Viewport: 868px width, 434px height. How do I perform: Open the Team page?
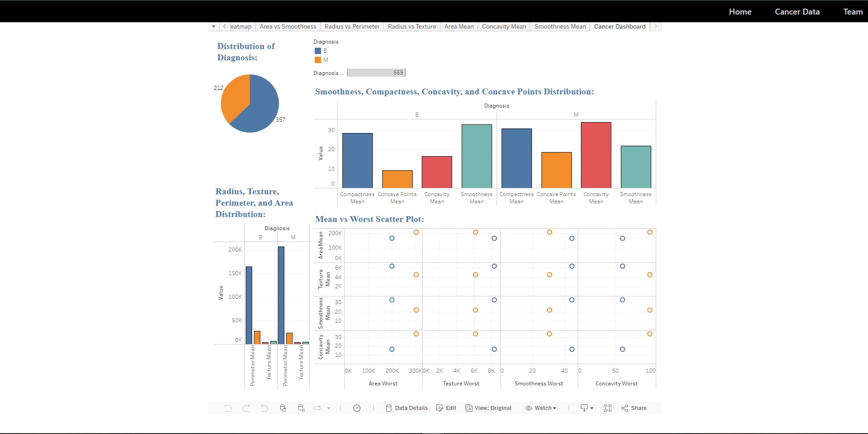[853, 12]
